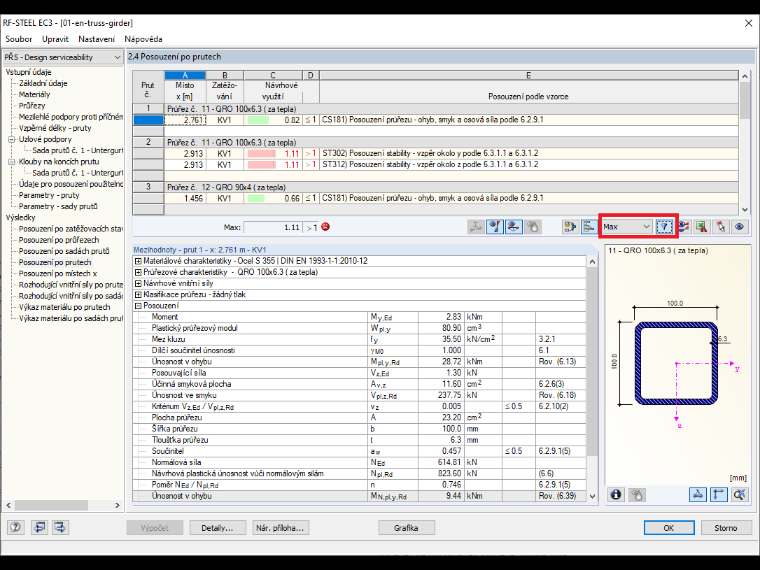Screen dimensions: 760x570
Task: Click the Storno button
Action: tap(726, 528)
